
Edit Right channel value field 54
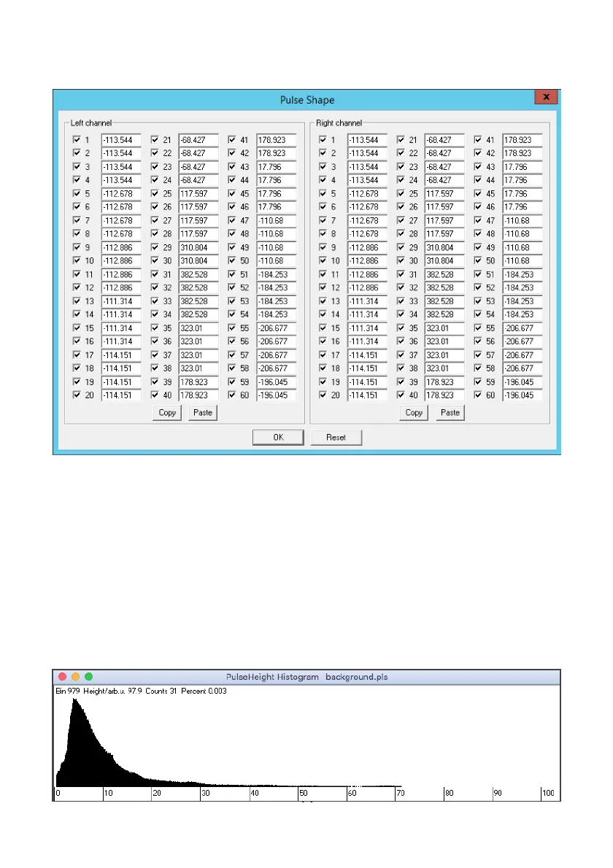point(523,314)
